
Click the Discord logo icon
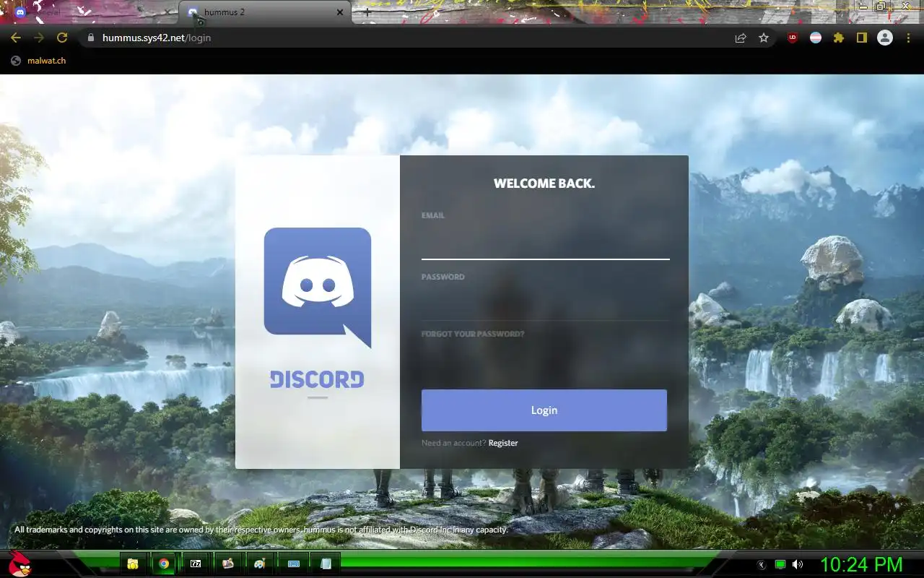(318, 288)
